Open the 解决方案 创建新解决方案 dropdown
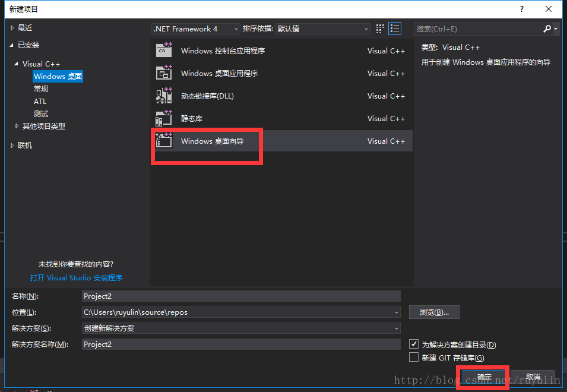The width and height of the screenshot is (567, 392). point(397,328)
